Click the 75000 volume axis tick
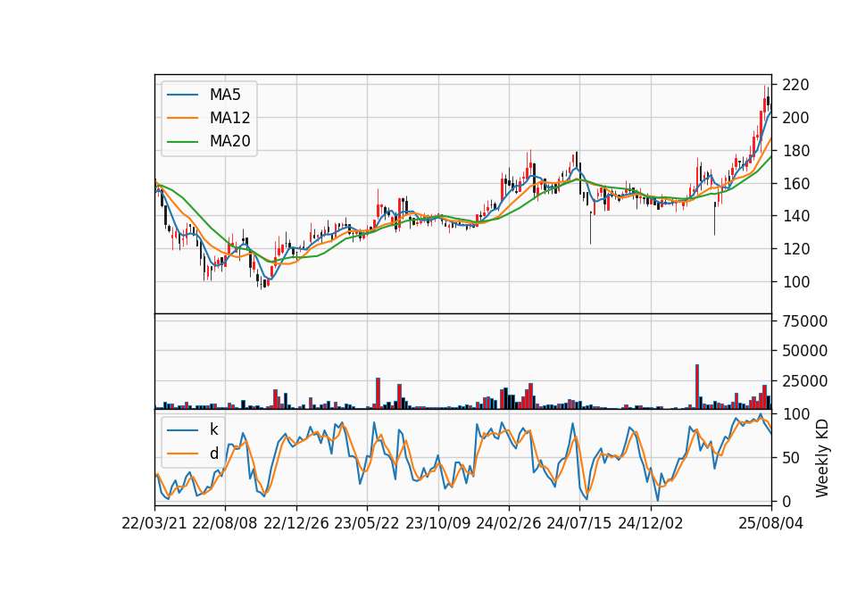This screenshot has width=857, height=616. (805, 320)
